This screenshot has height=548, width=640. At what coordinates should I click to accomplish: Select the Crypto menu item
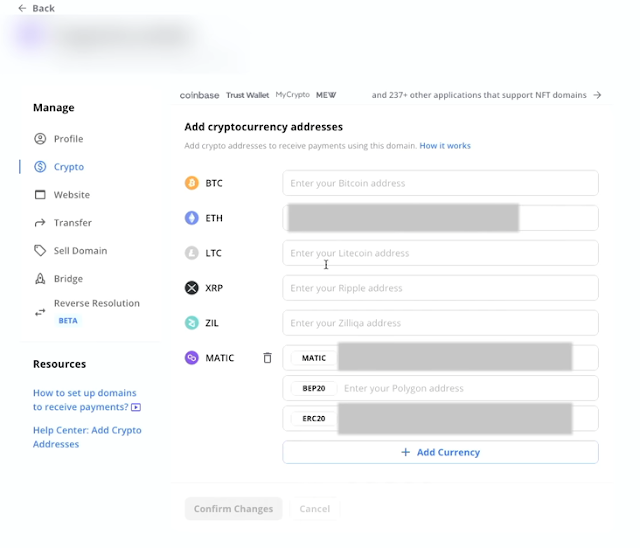click(x=68, y=167)
